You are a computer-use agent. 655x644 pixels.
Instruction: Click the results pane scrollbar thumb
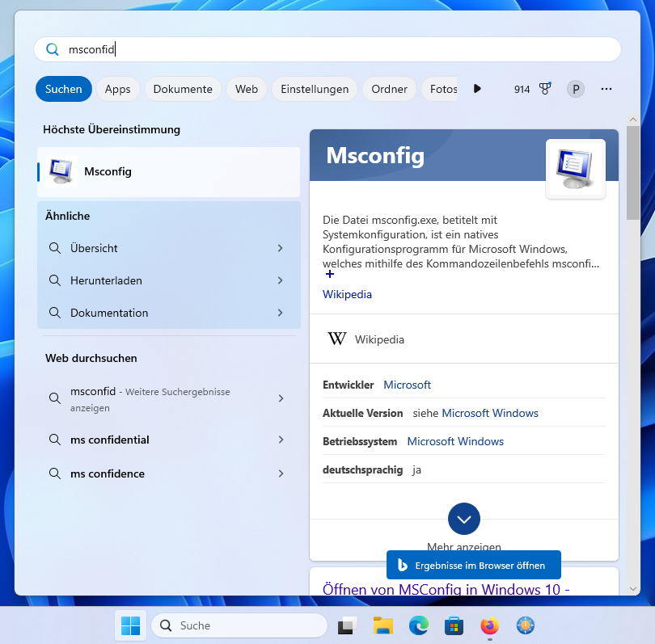[x=633, y=172]
